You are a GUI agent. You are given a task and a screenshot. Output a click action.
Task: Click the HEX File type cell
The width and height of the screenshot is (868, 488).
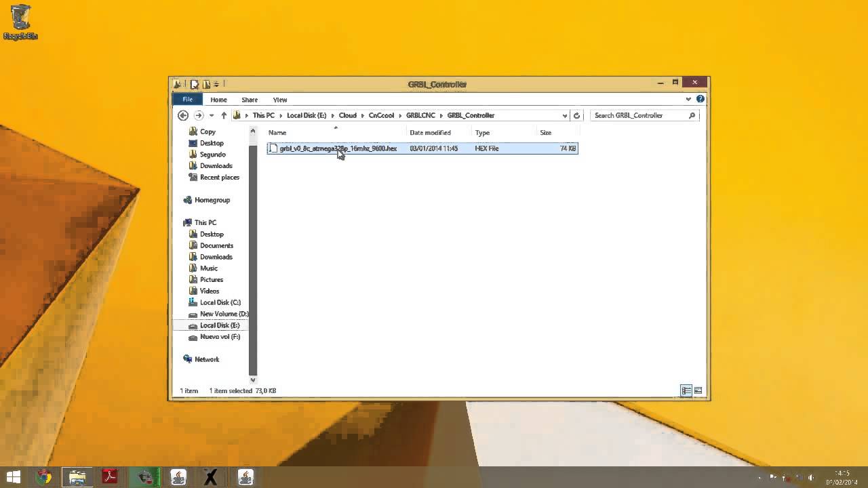pyautogui.click(x=487, y=148)
